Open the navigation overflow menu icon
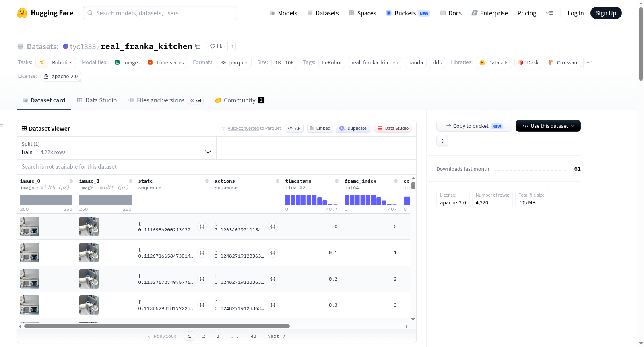The height and width of the screenshot is (347, 644). coord(549,13)
